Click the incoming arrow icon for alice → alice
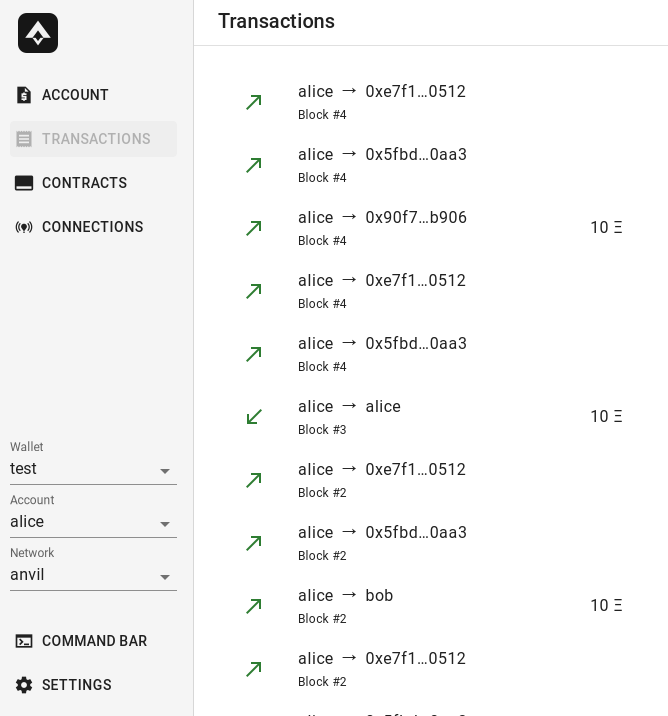The height and width of the screenshot is (716, 668). (x=254, y=416)
